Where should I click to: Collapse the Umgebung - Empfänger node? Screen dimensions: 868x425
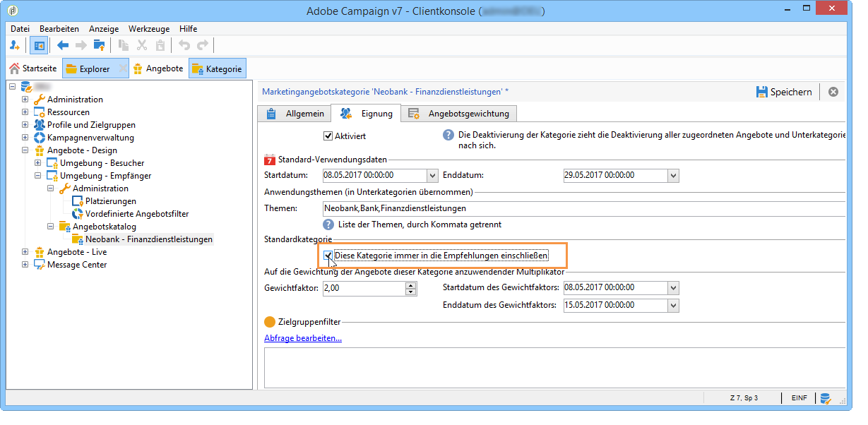[x=38, y=176]
